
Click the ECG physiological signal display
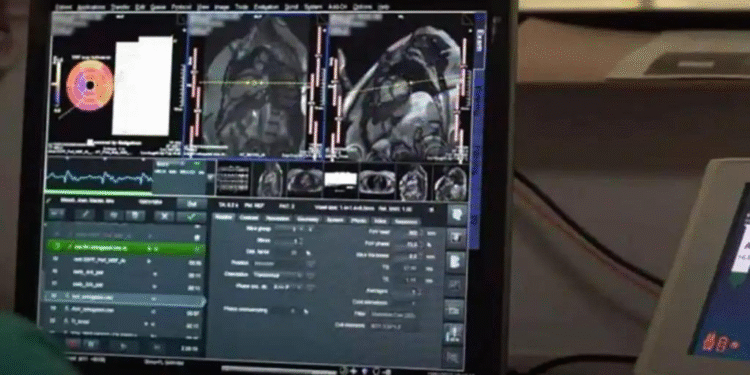pos(99,176)
